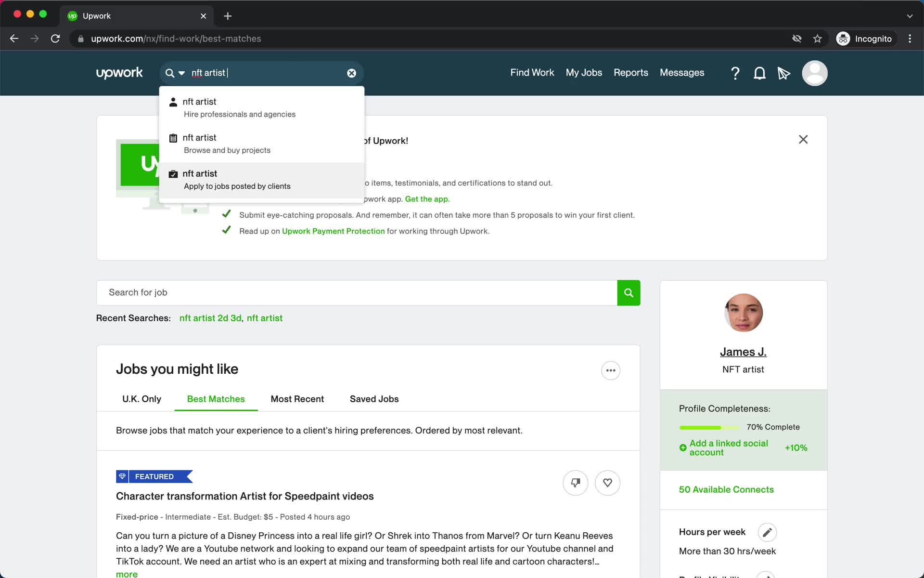This screenshot has width=924, height=578.
Task: Open Chrome three-dot menu
Action: click(x=910, y=39)
